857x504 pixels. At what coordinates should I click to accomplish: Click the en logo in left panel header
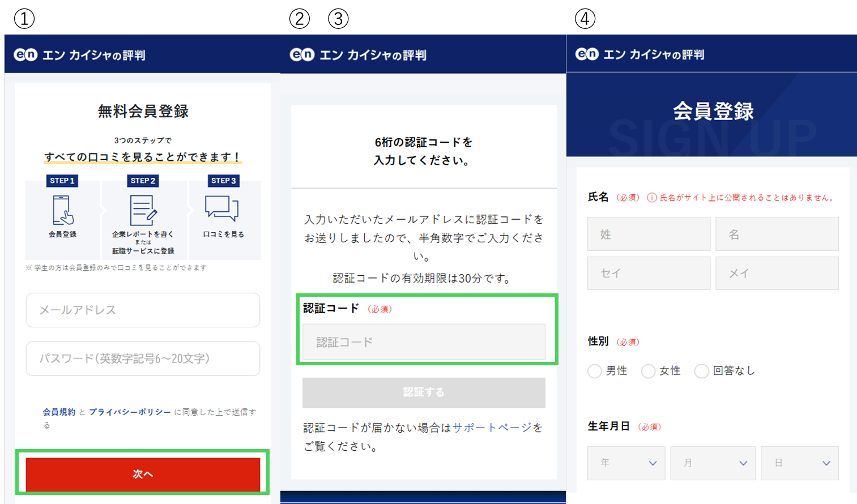pos(25,54)
